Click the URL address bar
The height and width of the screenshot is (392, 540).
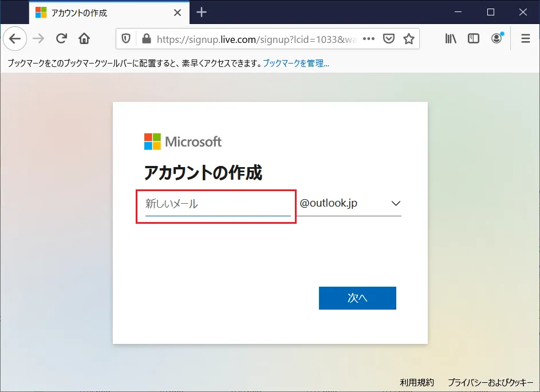[x=256, y=39]
